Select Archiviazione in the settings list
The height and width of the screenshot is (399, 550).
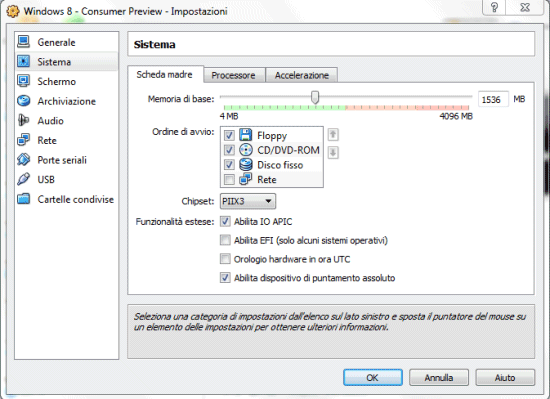pos(67,101)
